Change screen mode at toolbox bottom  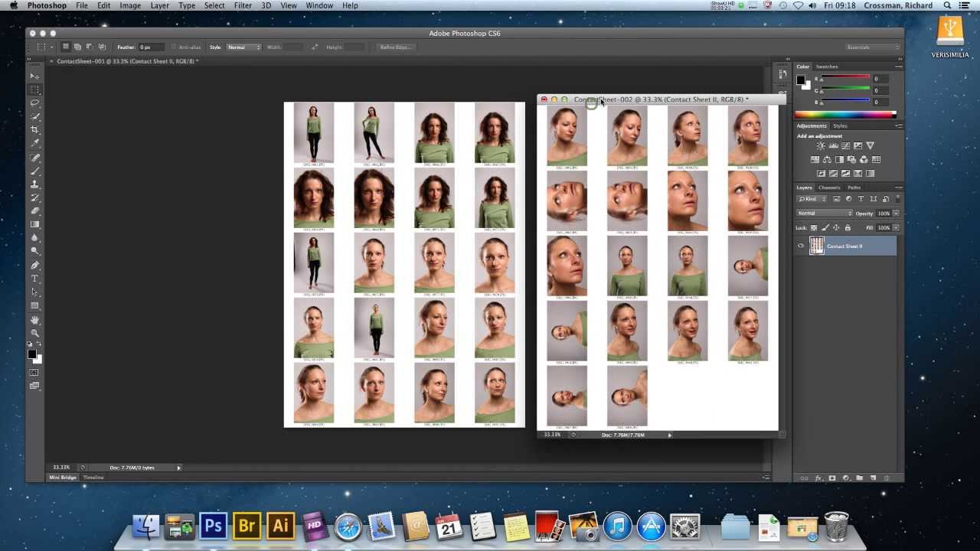[x=35, y=386]
